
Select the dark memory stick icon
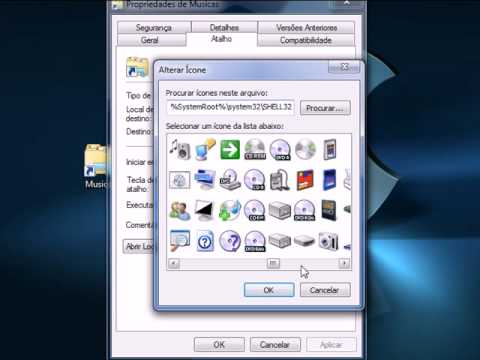329,210
